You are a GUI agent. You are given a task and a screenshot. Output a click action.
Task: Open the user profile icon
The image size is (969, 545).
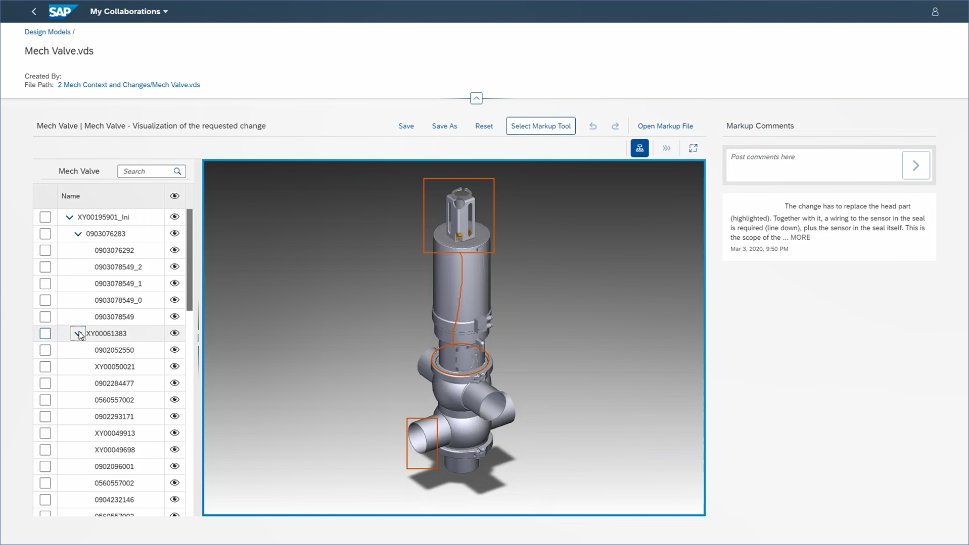pos(935,12)
